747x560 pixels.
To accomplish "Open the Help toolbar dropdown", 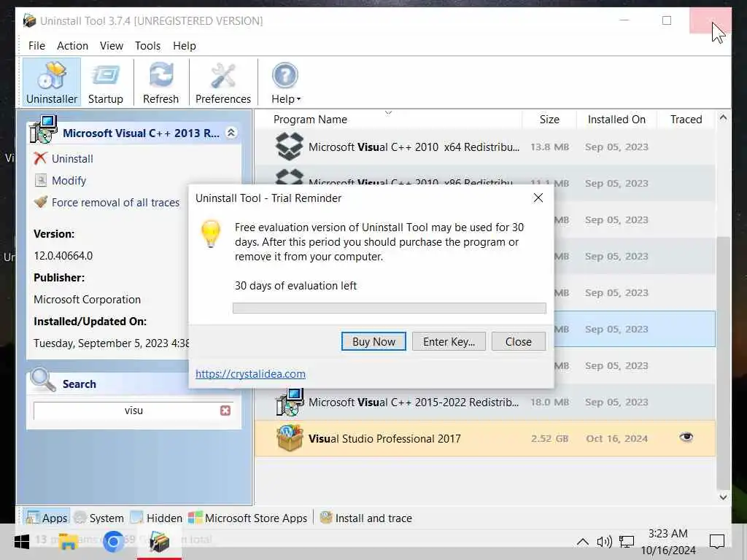I will click(x=285, y=82).
